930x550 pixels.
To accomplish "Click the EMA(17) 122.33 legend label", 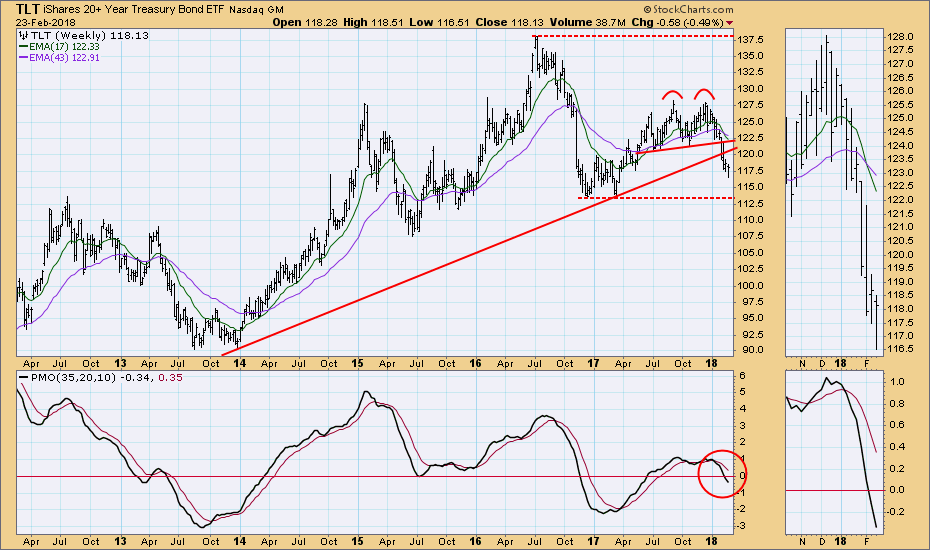I will pyautogui.click(x=67, y=44).
